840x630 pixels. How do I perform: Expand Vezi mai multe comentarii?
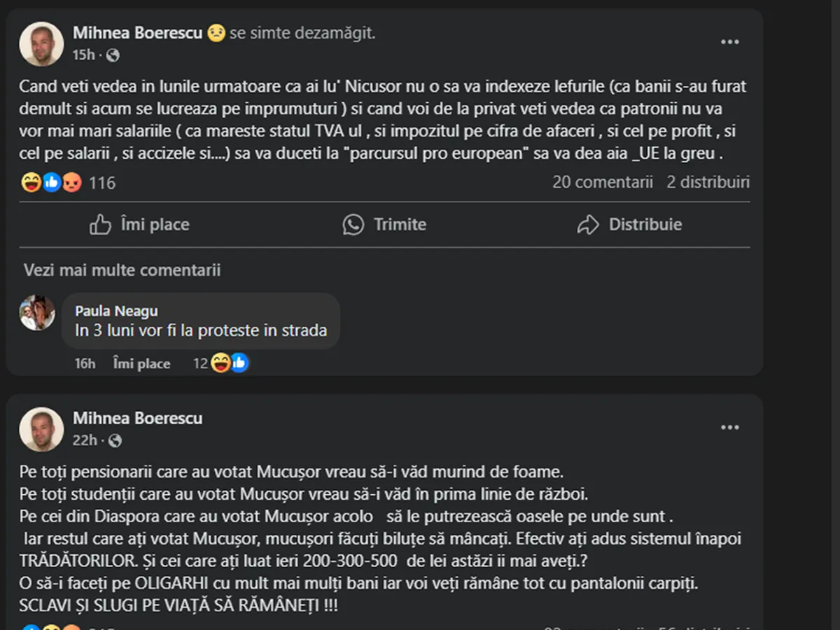[x=122, y=270]
